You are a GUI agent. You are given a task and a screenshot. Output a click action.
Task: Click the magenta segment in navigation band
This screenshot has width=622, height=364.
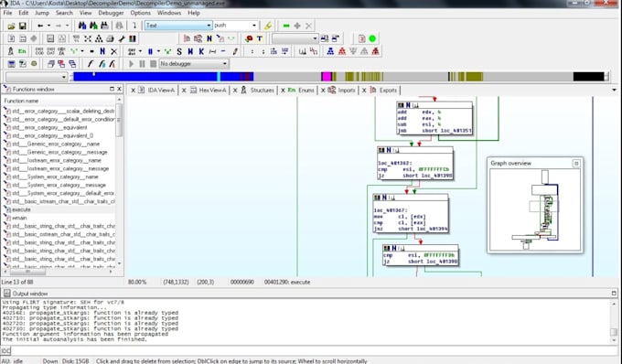(x=326, y=77)
